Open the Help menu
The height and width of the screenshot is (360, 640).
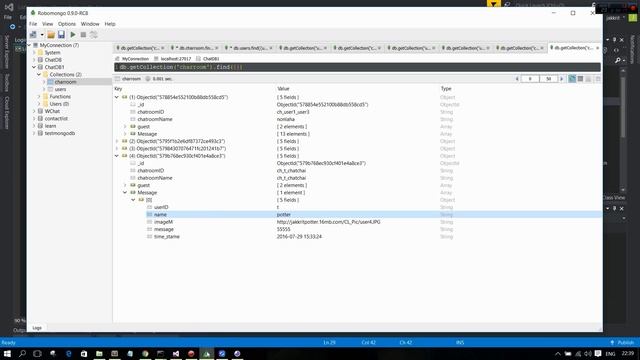coord(110,24)
